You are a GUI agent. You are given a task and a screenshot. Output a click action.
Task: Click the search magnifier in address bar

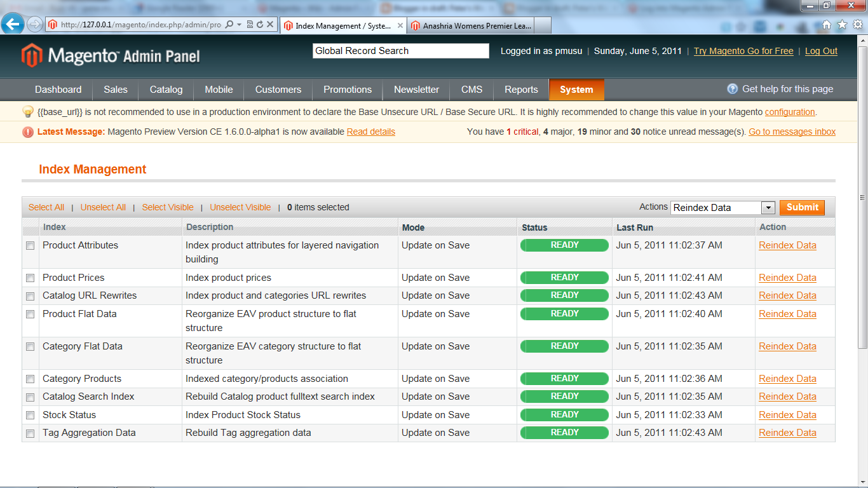click(x=229, y=25)
